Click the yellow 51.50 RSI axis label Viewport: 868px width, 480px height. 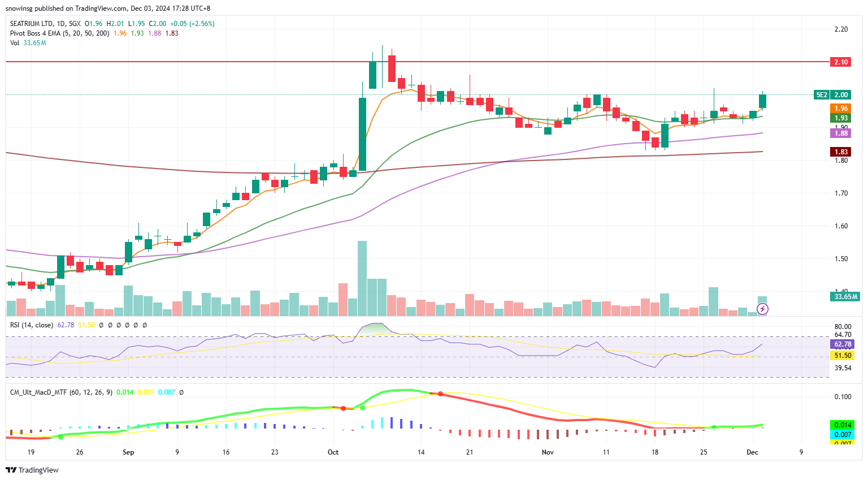[x=842, y=355]
